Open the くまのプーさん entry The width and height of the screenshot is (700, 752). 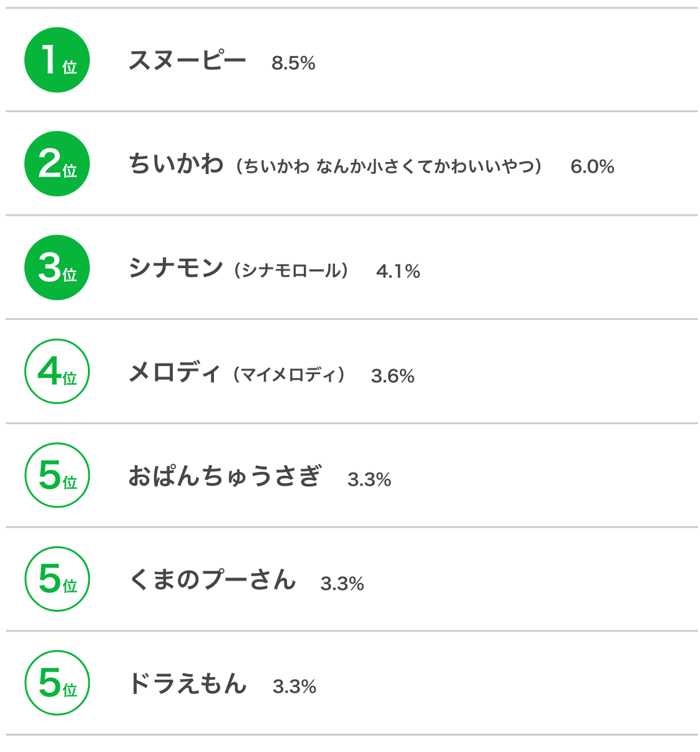(x=212, y=580)
